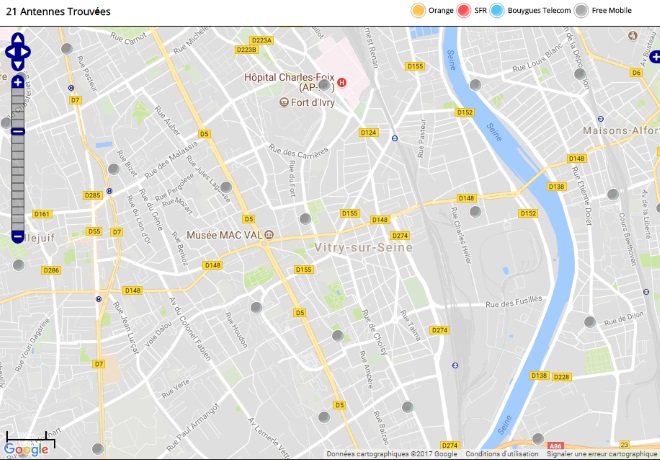Screen dimensions: 660x460
Task: Toggle the Orange operator legend circle
Action: (418, 11)
